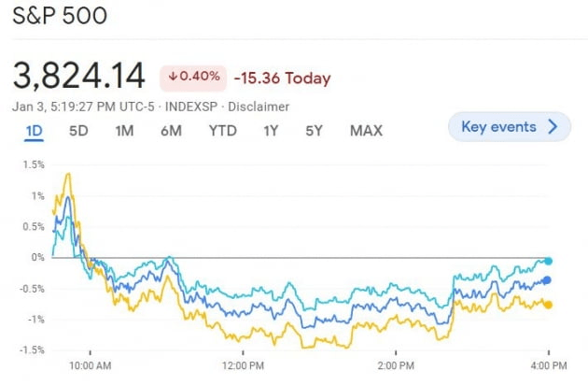View the 1Y chart range
The width and height of the screenshot is (588, 385).
tap(271, 131)
